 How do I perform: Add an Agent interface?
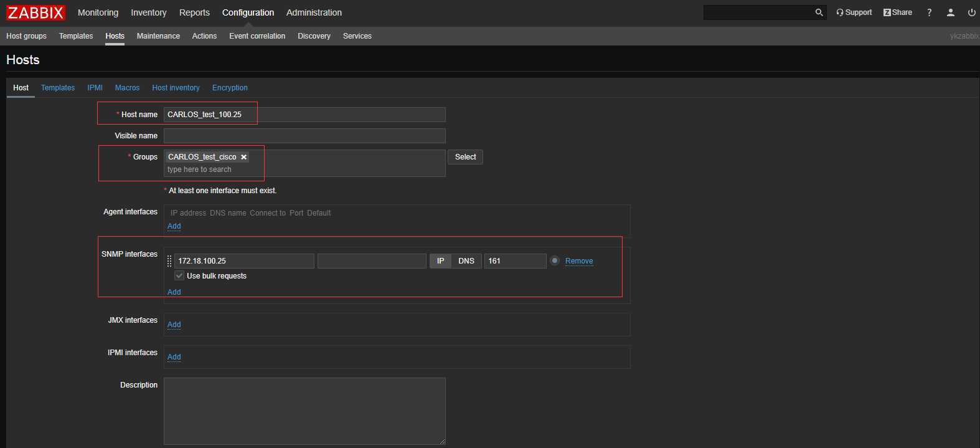coord(174,226)
